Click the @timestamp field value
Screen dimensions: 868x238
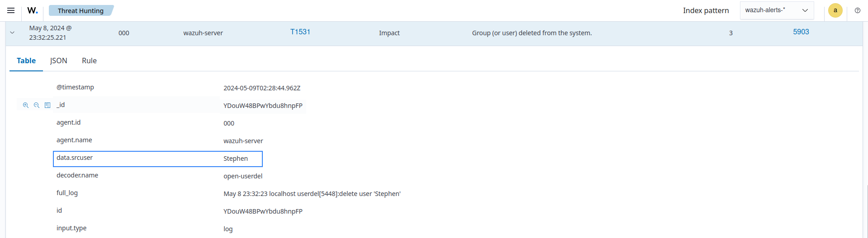coord(261,88)
